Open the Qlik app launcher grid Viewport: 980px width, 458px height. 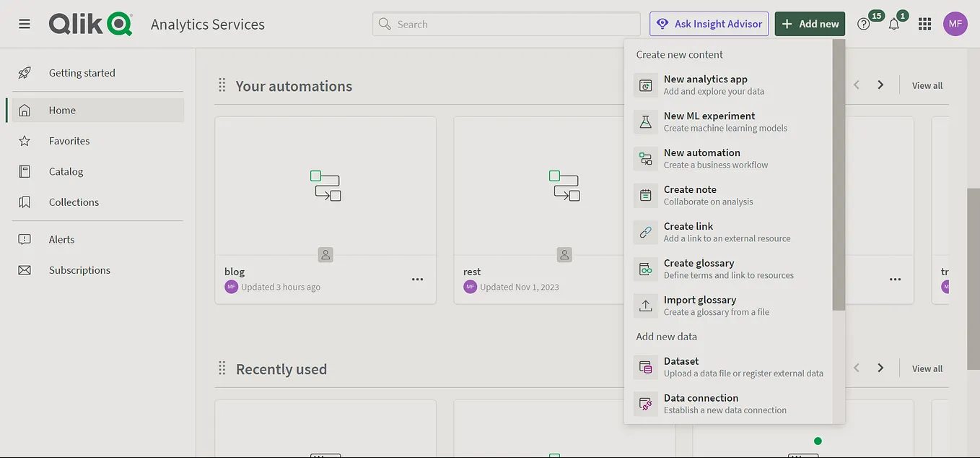[924, 23]
